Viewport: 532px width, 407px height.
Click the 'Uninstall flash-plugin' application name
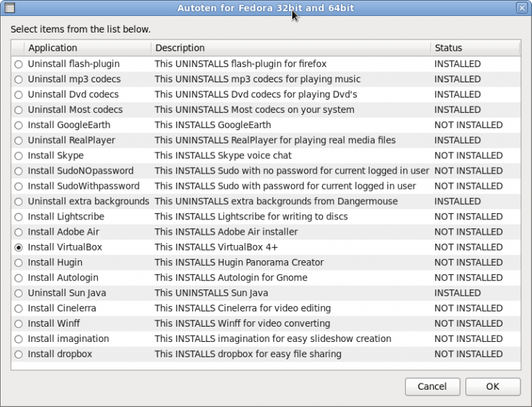coord(73,64)
